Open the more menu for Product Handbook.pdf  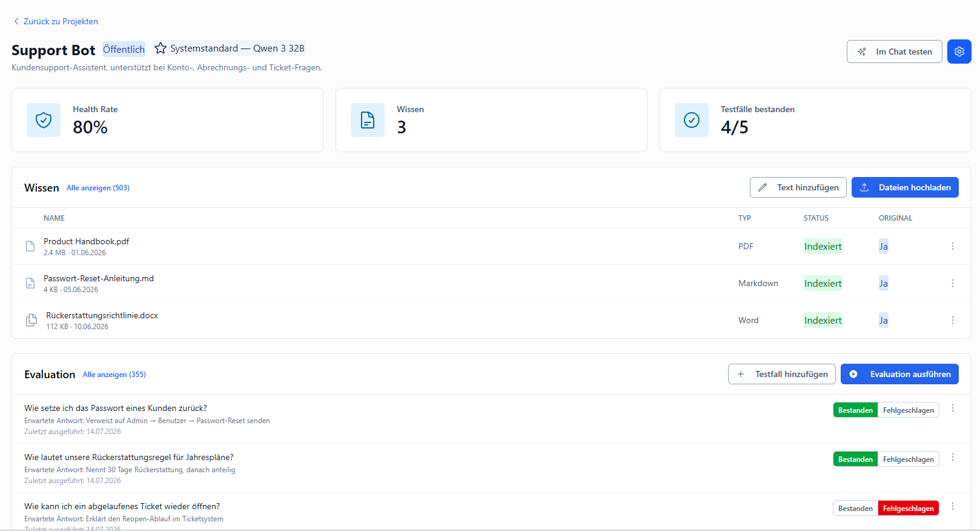(x=952, y=246)
